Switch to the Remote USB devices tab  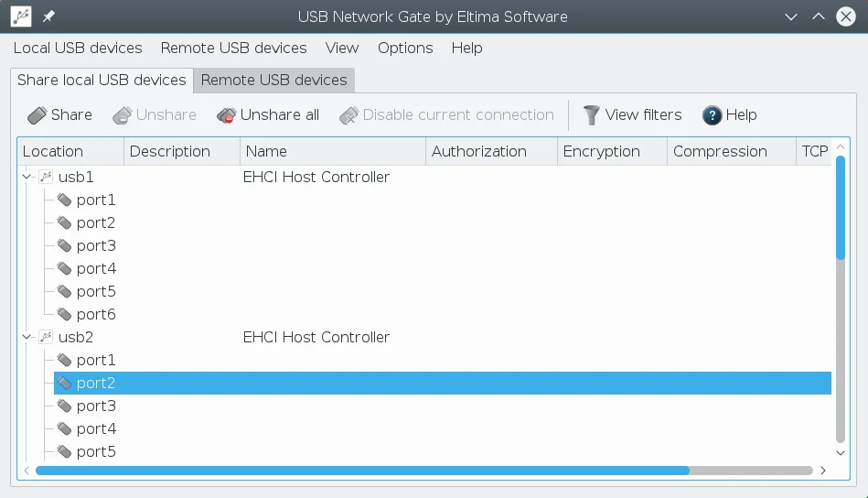click(273, 80)
